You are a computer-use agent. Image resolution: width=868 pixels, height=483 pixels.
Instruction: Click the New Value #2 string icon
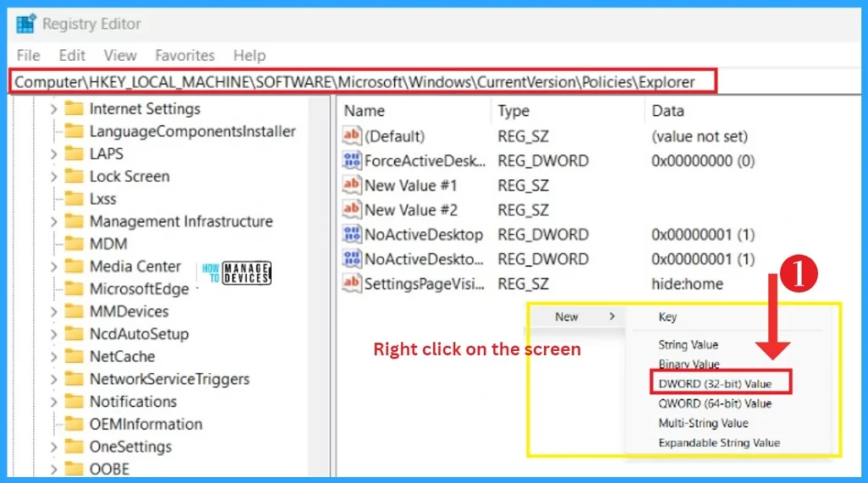click(x=352, y=209)
